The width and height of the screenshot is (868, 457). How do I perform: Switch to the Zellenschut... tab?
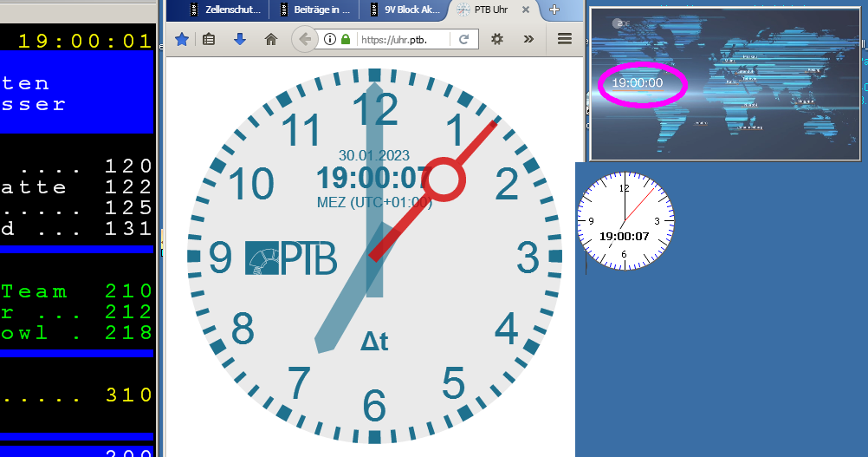tap(224, 10)
